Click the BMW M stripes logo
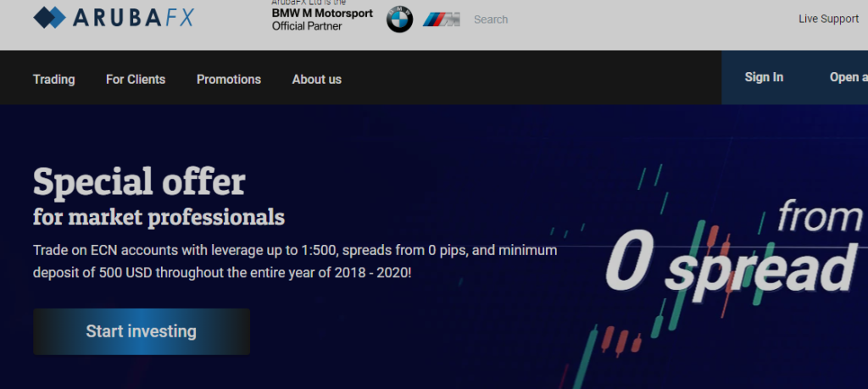 point(442,19)
